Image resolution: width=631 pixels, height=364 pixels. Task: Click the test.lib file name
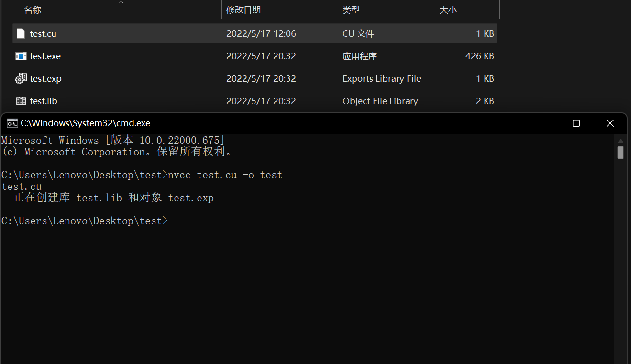(44, 101)
